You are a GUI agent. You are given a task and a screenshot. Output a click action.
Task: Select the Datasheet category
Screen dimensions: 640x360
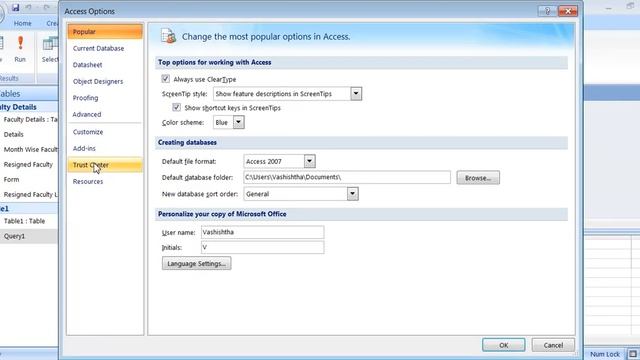(105, 65)
